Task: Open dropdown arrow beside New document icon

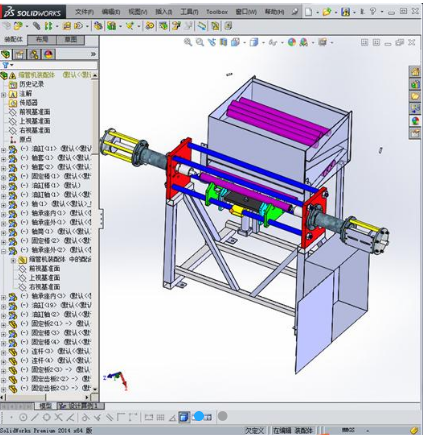Action: (317, 12)
